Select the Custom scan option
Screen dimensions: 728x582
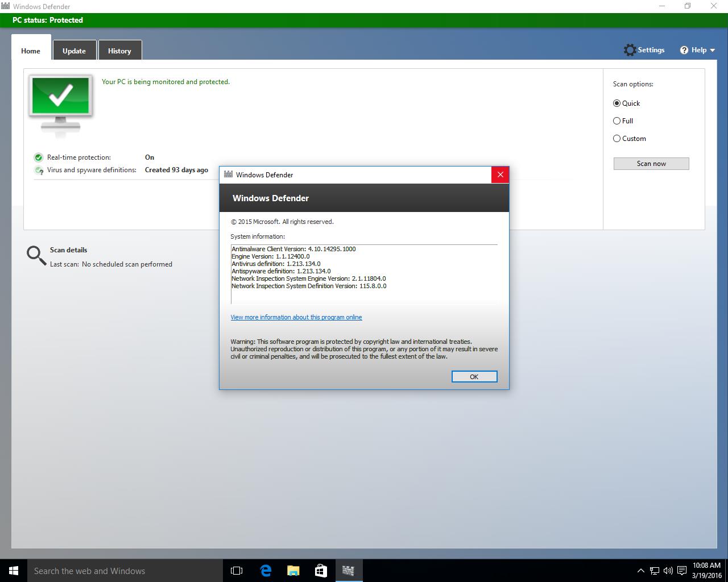click(x=617, y=139)
